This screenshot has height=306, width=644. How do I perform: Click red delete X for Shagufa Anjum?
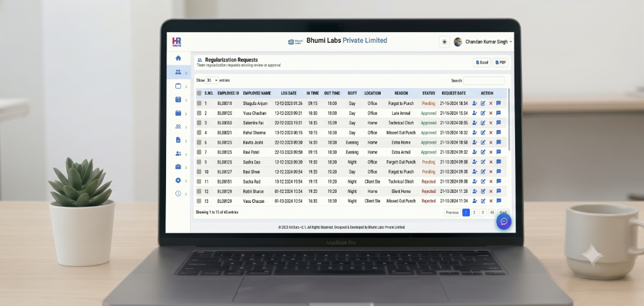tap(491, 104)
